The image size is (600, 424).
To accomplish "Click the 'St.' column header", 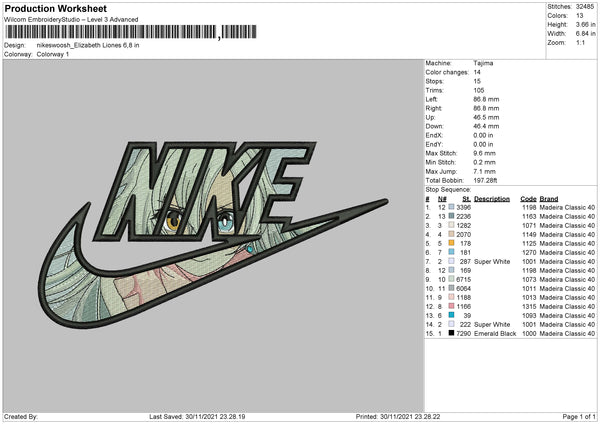I will pos(466,199).
